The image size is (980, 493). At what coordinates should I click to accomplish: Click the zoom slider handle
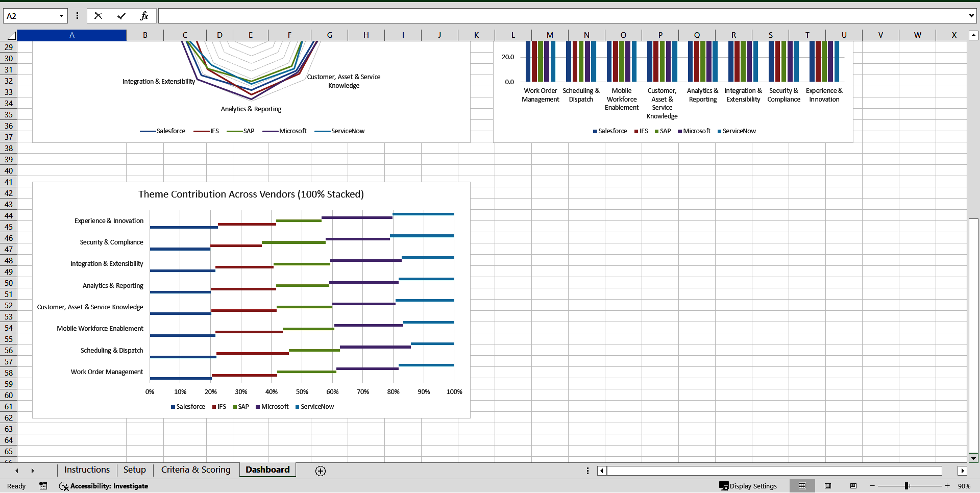pyautogui.click(x=907, y=486)
